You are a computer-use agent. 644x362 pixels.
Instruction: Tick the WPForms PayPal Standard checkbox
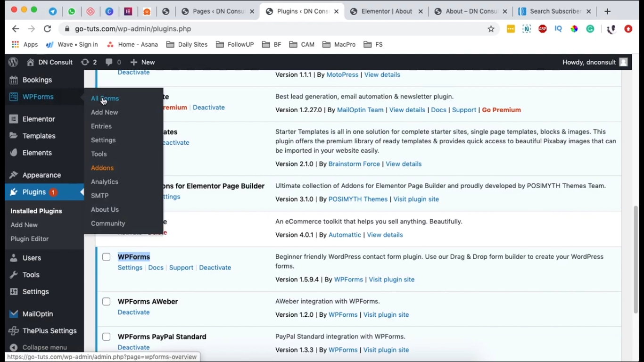(107, 337)
